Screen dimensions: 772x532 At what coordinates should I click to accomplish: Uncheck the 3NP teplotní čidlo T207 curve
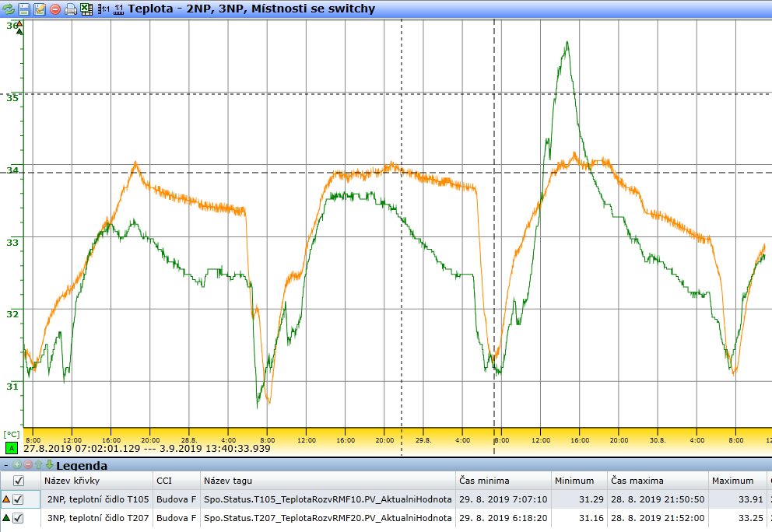(19, 518)
